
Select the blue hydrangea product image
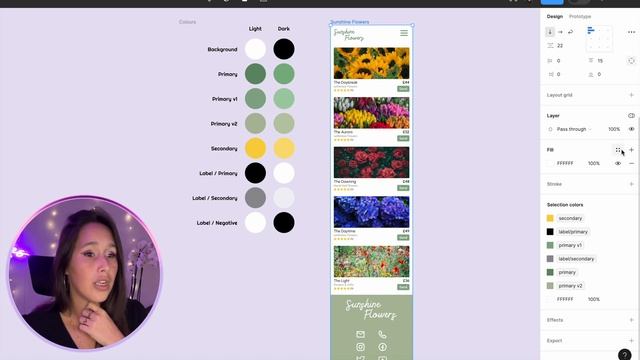pyautogui.click(x=371, y=212)
